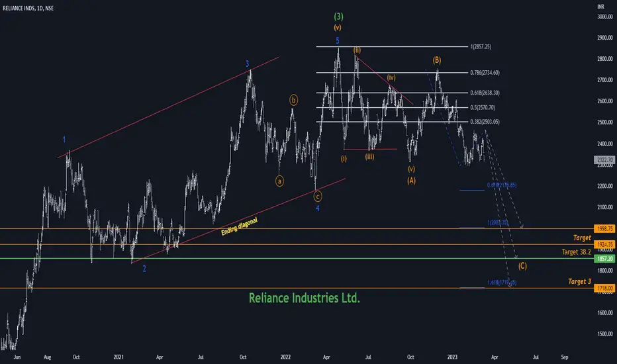Click the Reliance Industries Ltd. green caption

point(305,298)
